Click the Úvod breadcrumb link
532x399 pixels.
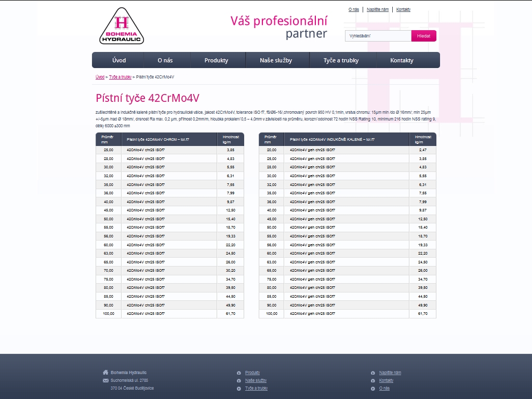tap(100, 77)
